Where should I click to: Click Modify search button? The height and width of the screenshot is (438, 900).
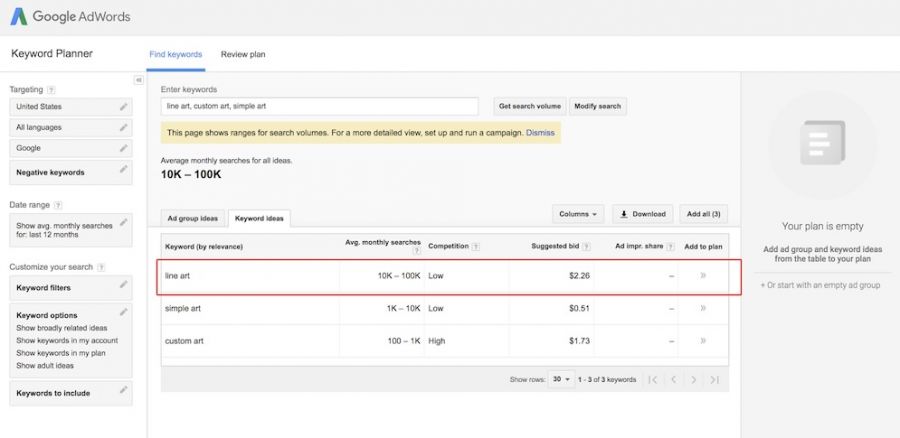coord(598,106)
